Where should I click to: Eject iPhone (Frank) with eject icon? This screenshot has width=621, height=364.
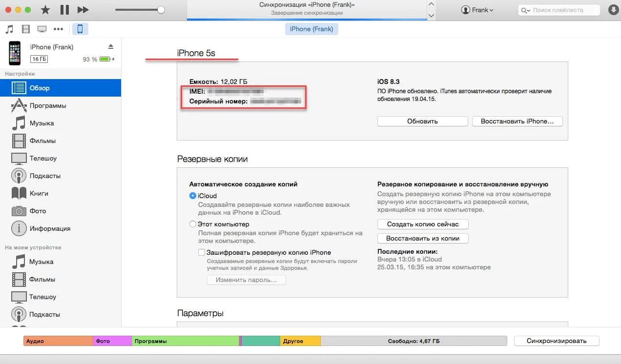110,47
